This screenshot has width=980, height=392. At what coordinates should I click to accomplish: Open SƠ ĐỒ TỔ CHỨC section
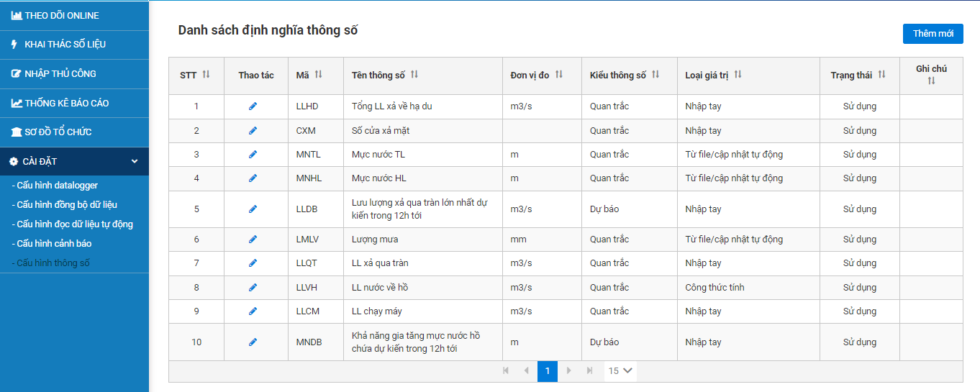(58, 132)
